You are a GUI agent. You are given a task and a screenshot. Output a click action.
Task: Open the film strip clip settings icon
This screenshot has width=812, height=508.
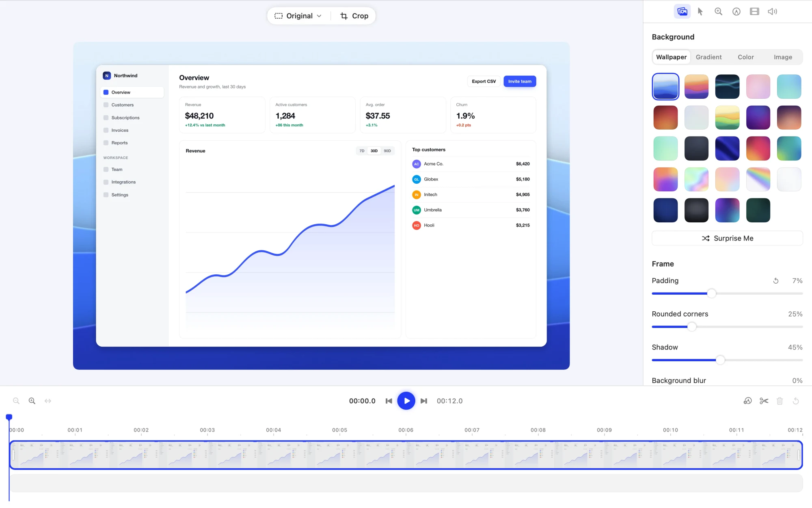coord(754,11)
